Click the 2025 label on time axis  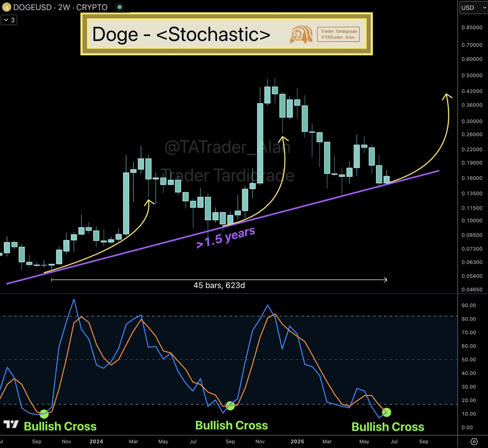click(297, 441)
